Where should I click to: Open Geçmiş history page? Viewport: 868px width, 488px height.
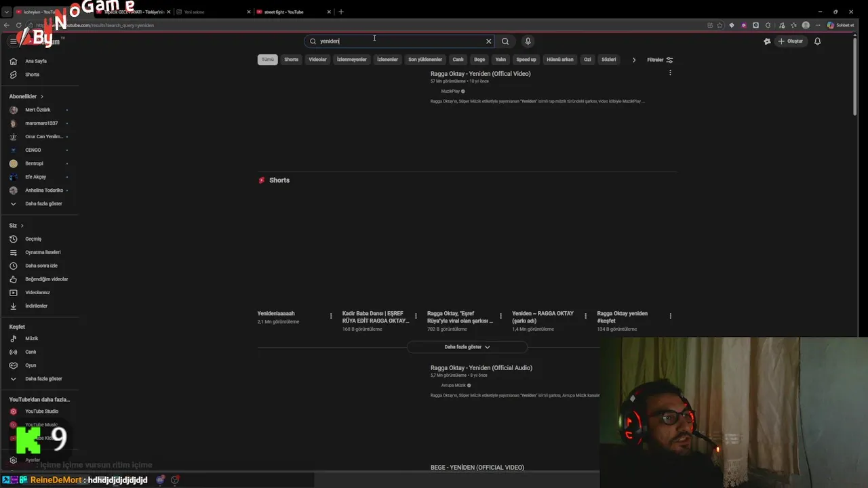click(39, 239)
